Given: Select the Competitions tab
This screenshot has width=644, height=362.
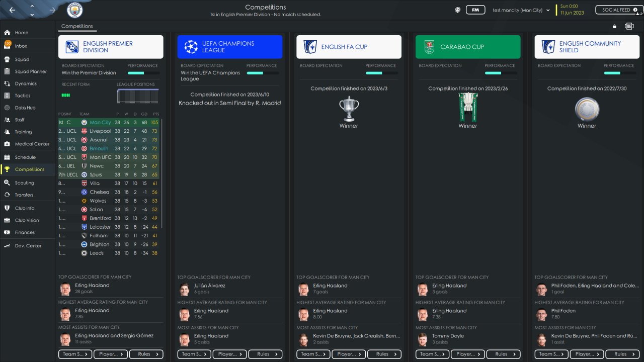Looking at the screenshot, I should click(77, 26).
